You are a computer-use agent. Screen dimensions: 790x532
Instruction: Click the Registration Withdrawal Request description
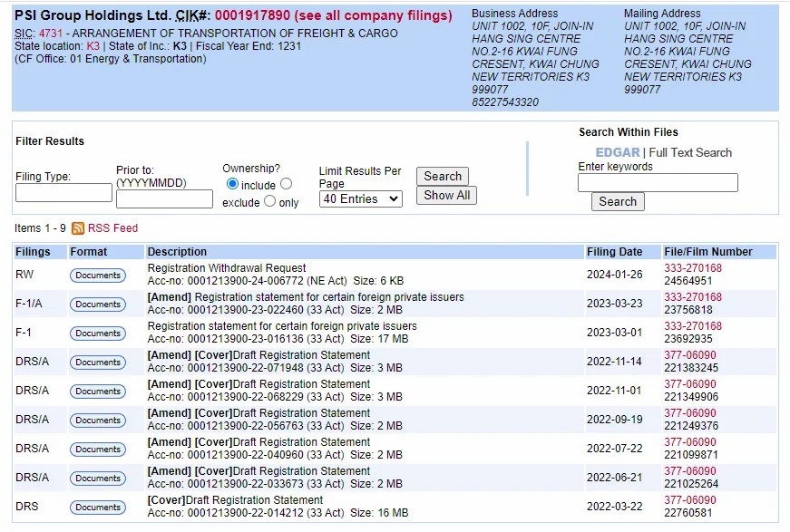pyautogui.click(x=227, y=268)
